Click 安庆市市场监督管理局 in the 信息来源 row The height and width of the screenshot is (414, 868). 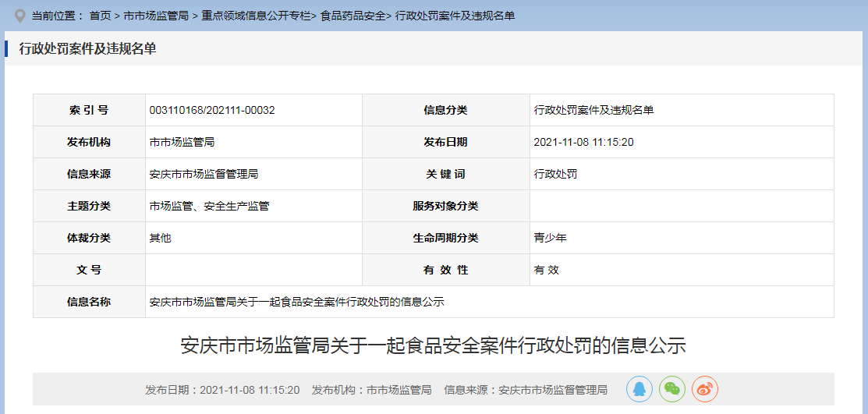point(204,175)
